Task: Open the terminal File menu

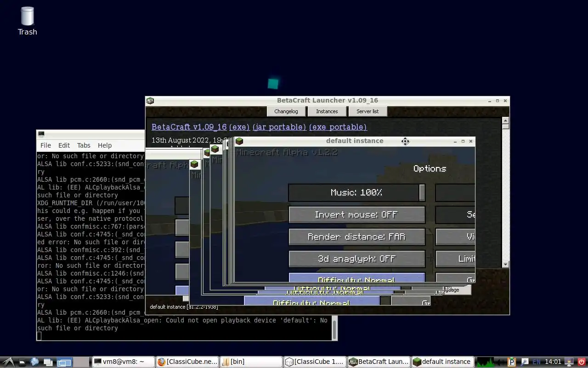Action: (x=45, y=145)
